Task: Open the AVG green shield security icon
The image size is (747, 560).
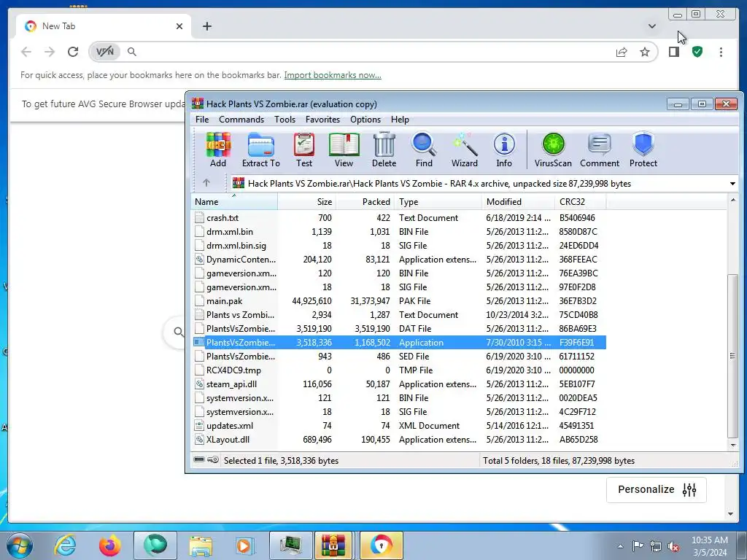Action: click(x=697, y=52)
